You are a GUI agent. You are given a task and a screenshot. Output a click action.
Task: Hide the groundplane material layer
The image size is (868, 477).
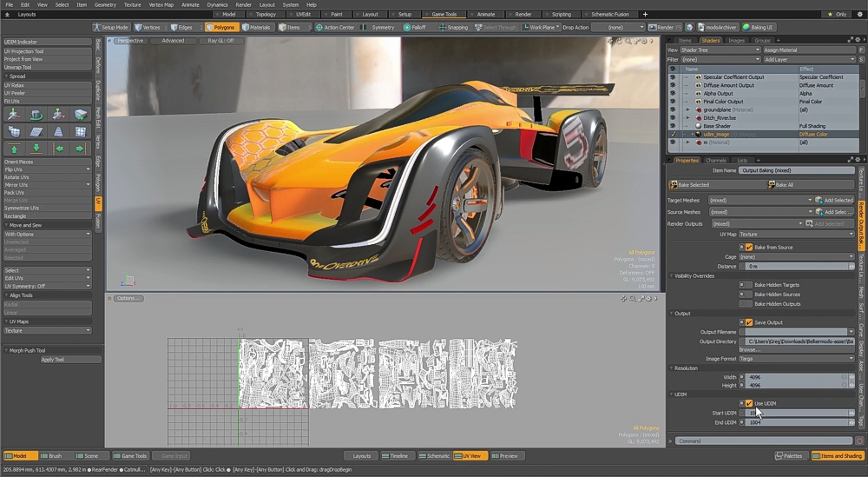pyautogui.click(x=672, y=110)
